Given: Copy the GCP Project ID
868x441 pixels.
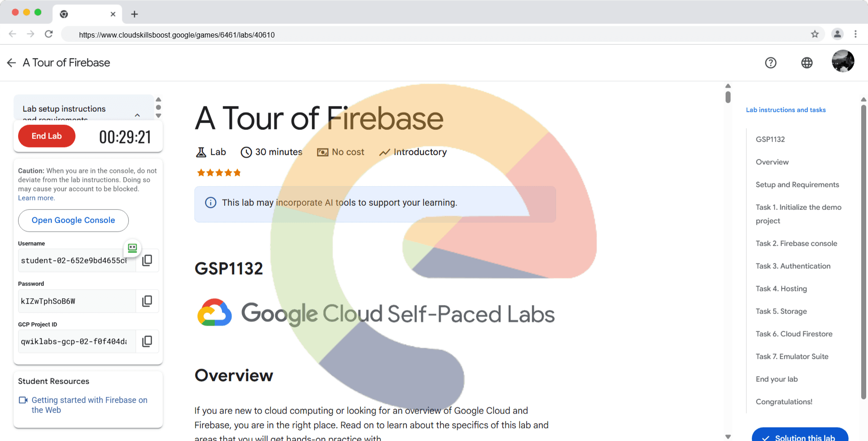Looking at the screenshot, I should pos(147,341).
